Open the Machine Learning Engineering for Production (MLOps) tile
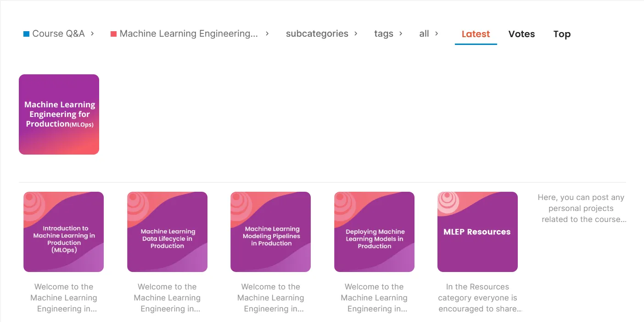This screenshot has width=644, height=322. [x=59, y=114]
